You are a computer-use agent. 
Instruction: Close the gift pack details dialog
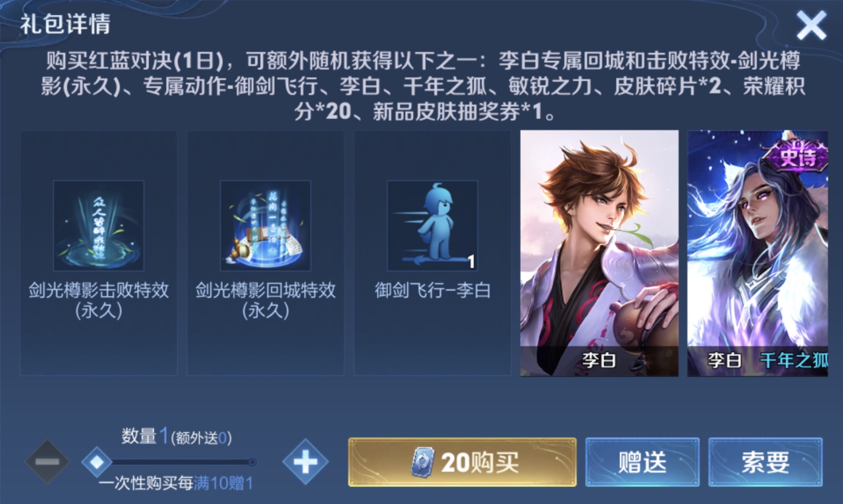click(x=811, y=25)
